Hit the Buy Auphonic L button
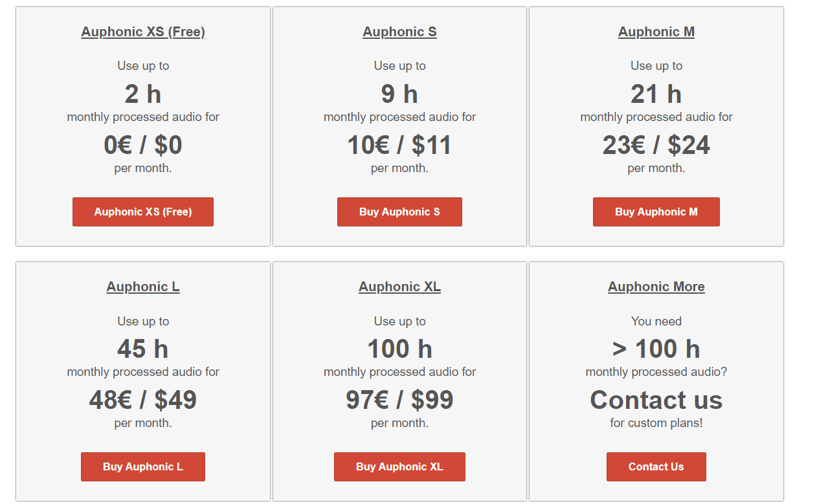 [143, 466]
